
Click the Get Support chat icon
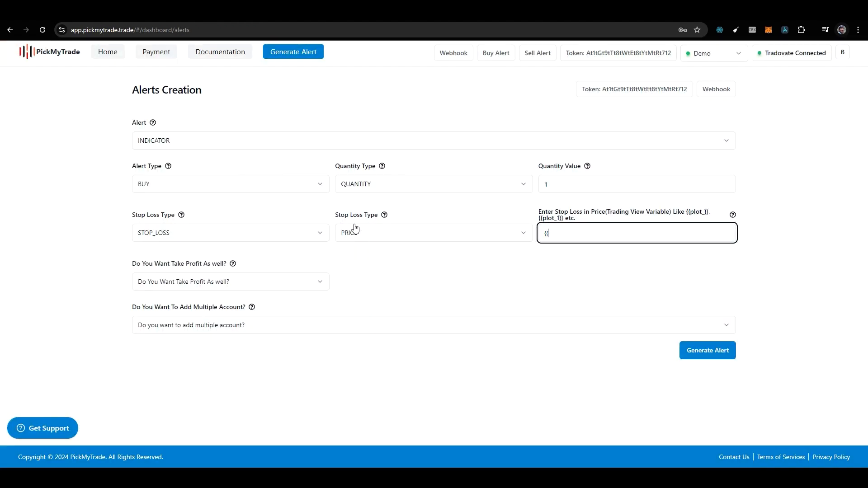click(x=20, y=428)
